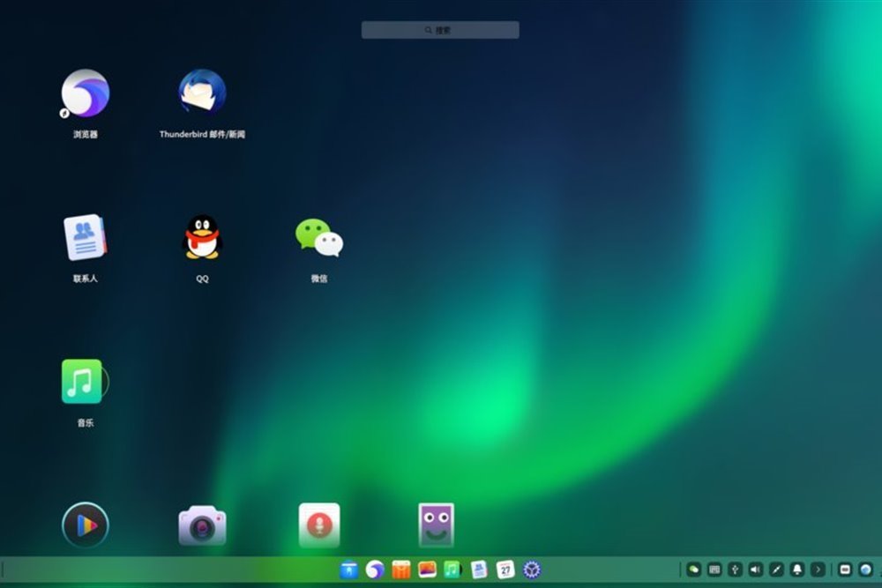Click the WeChat tray icon
The height and width of the screenshot is (588, 882).
point(693,569)
